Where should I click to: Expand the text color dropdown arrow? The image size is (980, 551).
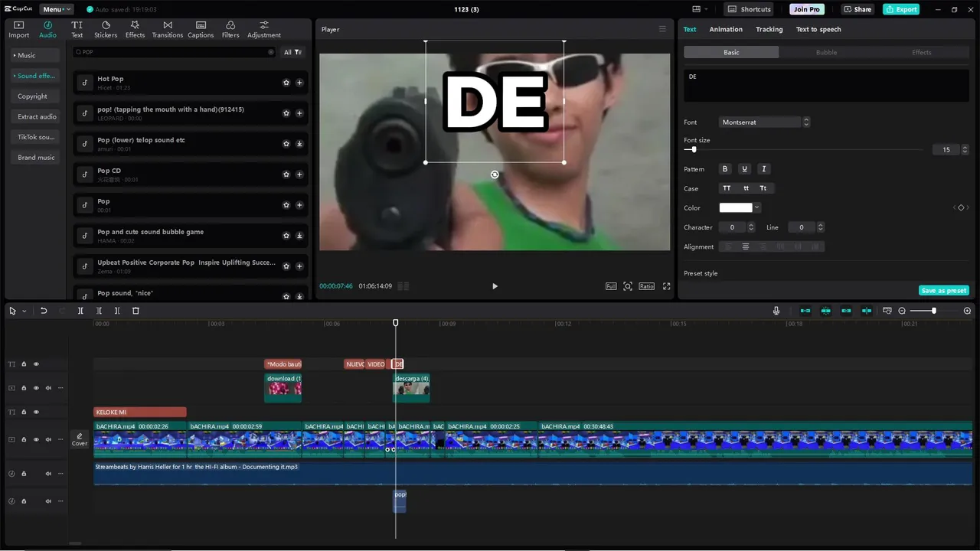coord(757,207)
